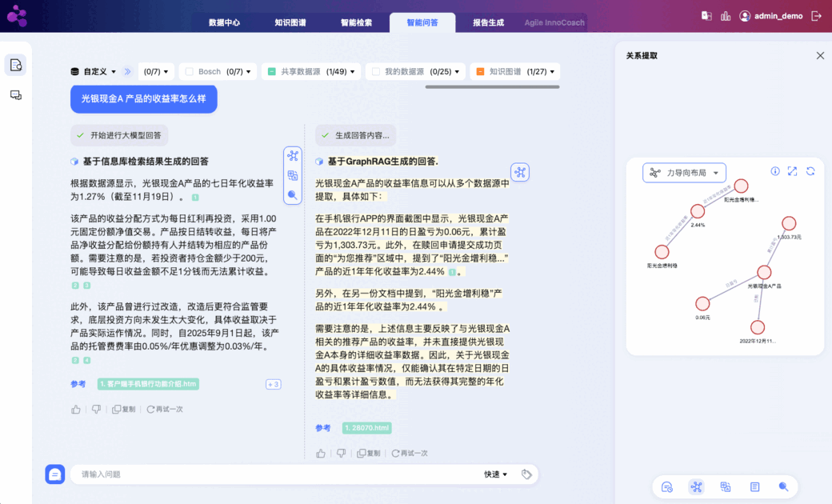This screenshot has width=832, height=504.
Task: Click the question bubble 光银现金A产品的收益率怎么样
Action: pyautogui.click(x=144, y=98)
